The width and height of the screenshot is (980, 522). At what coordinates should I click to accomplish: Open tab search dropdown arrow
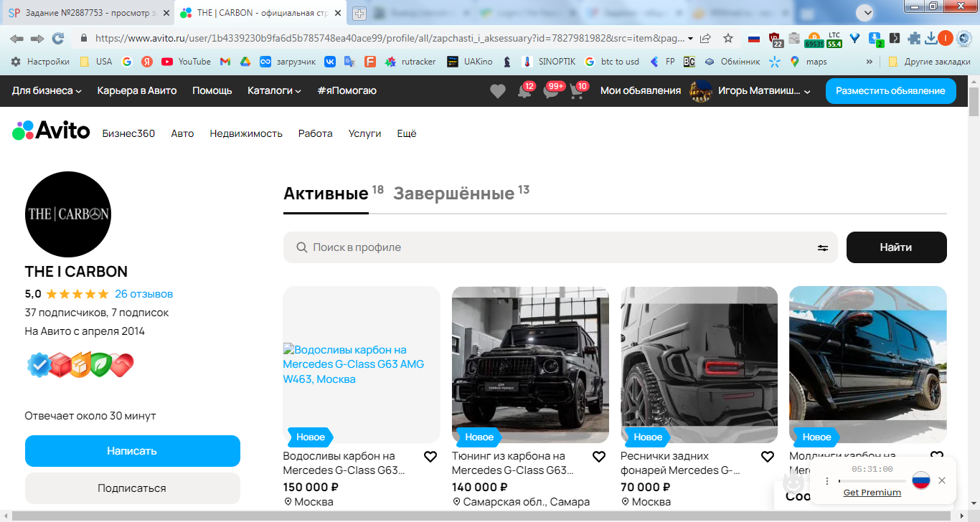click(866, 12)
